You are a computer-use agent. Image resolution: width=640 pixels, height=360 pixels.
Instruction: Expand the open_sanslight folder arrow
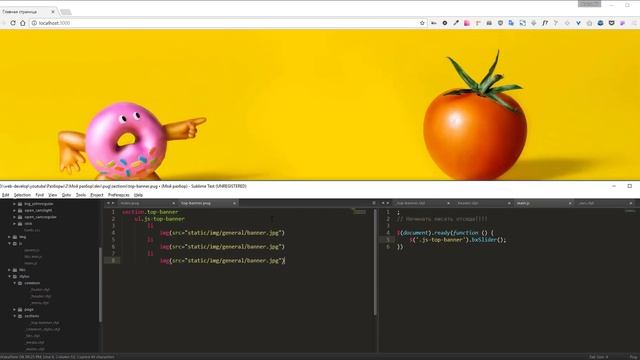pyautogui.click(x=15, y=210)
